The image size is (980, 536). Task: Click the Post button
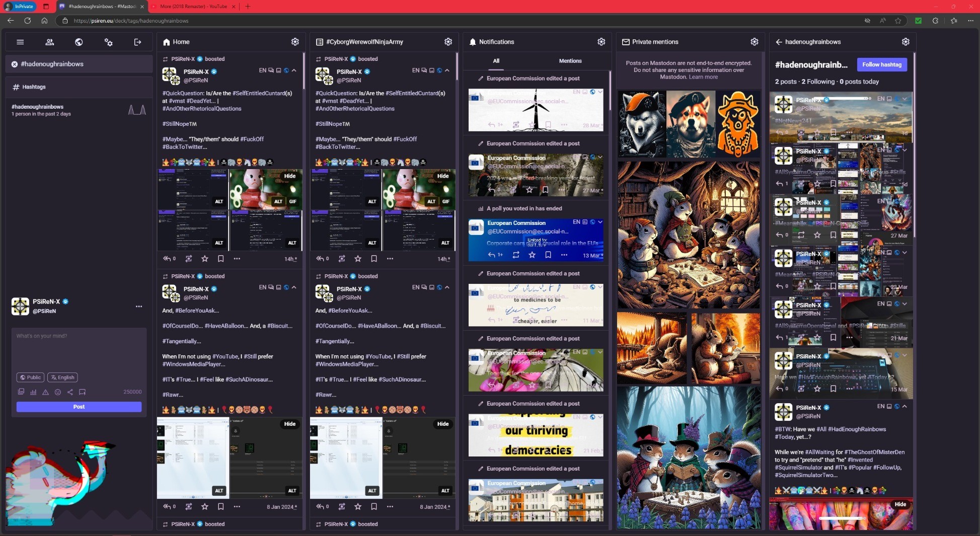pyautogui.click(x=79, y=407)
